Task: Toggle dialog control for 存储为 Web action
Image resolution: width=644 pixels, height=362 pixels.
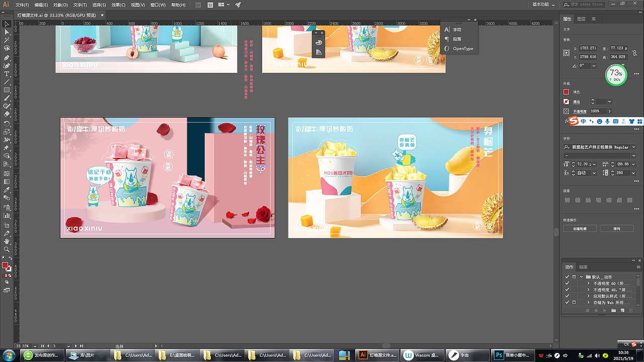Action: click(574, 303)
